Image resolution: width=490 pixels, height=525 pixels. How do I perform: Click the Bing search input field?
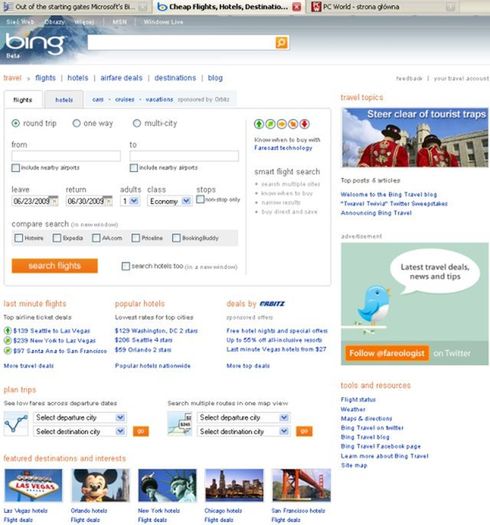(x=181, y=43)
